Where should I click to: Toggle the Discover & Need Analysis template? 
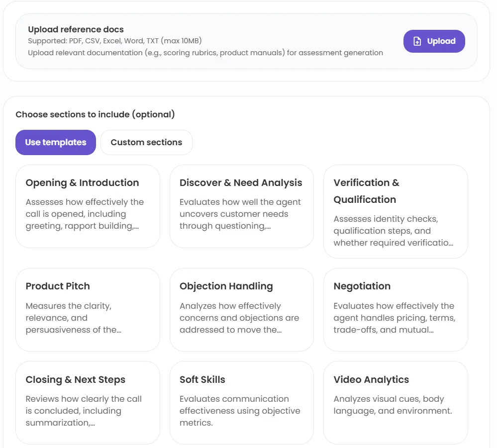241,206
